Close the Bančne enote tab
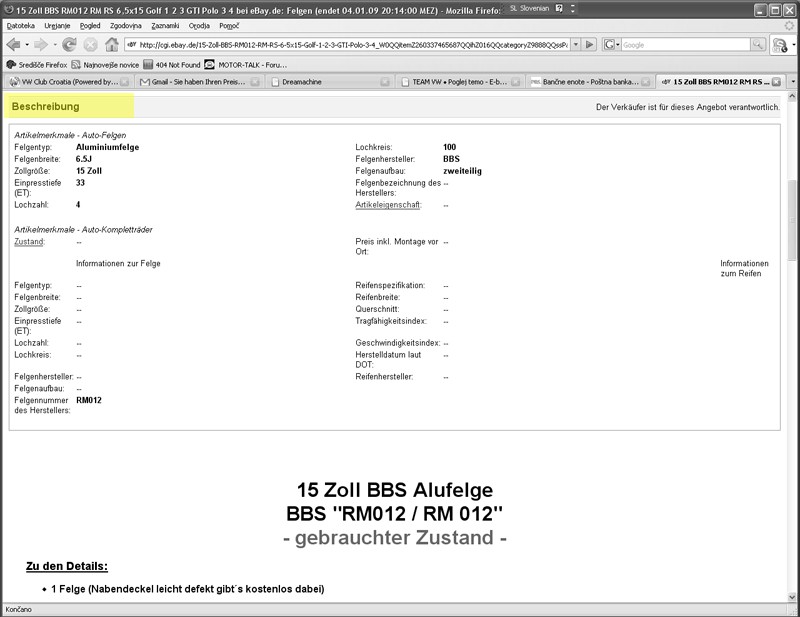 pos(646,82)
